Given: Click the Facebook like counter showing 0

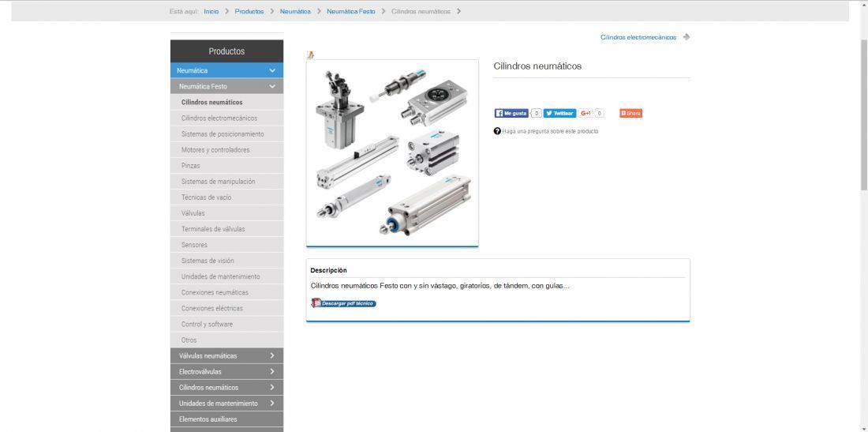Looking at the screenshot, I should click(x=536, y=113).
